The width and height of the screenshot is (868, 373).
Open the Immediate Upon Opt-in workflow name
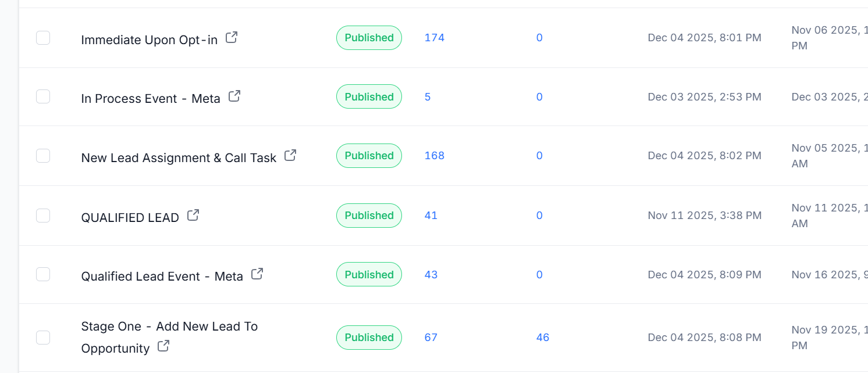149,40
